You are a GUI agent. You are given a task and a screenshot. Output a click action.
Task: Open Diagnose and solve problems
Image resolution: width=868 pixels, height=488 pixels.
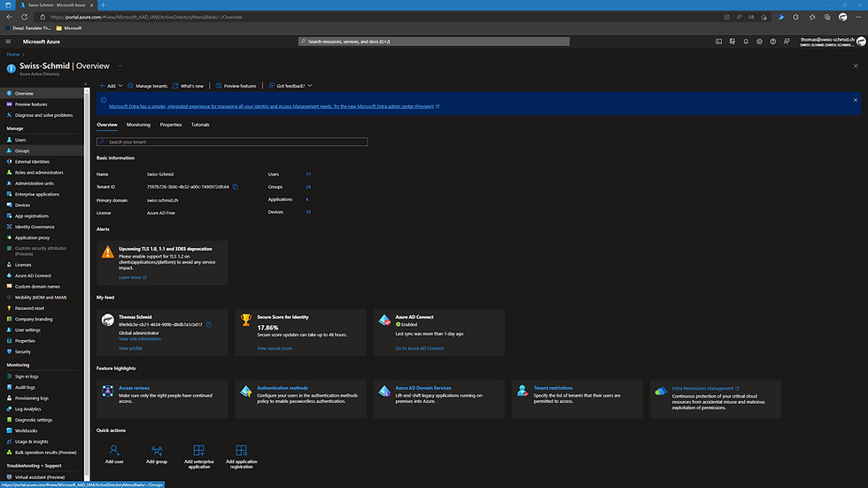[x=43, y=115]
